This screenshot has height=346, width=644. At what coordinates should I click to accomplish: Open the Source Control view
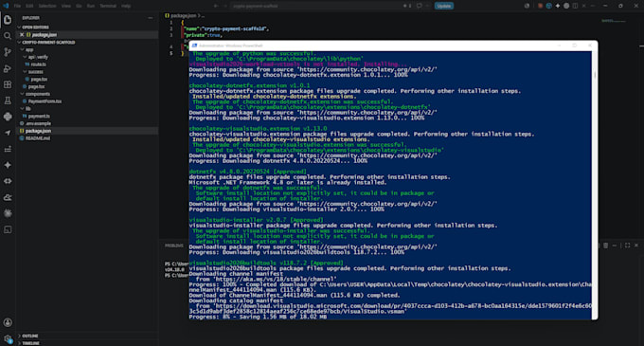pyautogui.click(x=8, y=52)
